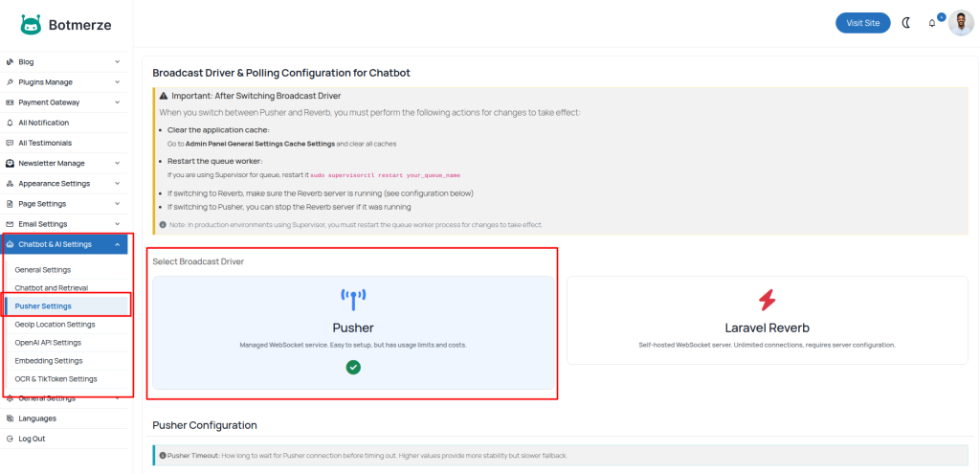
Task: Select the Pusher broadcast driver card
Action: pyautogui.click(x=353, y=332)
